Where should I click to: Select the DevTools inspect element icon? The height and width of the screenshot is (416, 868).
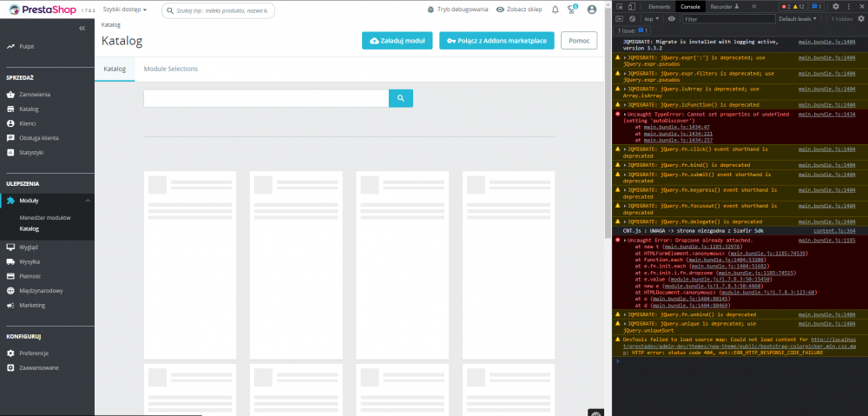pos(620,7)
